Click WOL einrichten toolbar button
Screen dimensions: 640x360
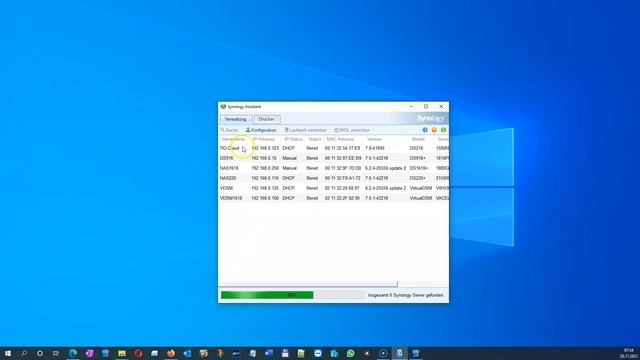[352, 130]
